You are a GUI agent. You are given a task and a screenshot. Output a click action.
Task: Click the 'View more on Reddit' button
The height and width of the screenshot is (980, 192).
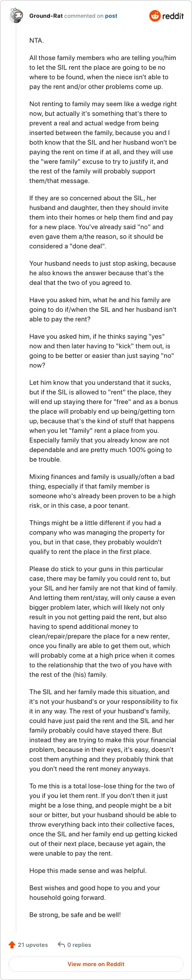click(96, 964)
